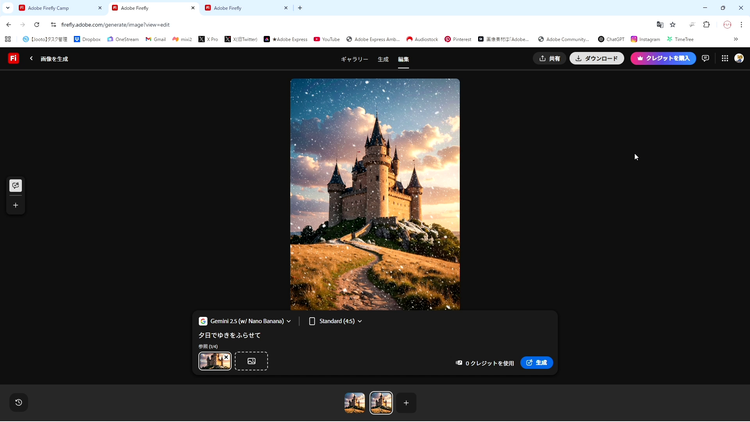This screenshot has width=750, height=422.
Task: Open the Standard (4:5) aspect ratio dropdown
Action: (335, 321)
